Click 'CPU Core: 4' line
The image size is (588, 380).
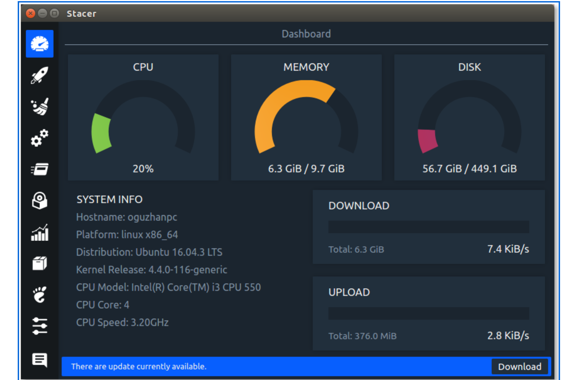click(x=103, y=305)
